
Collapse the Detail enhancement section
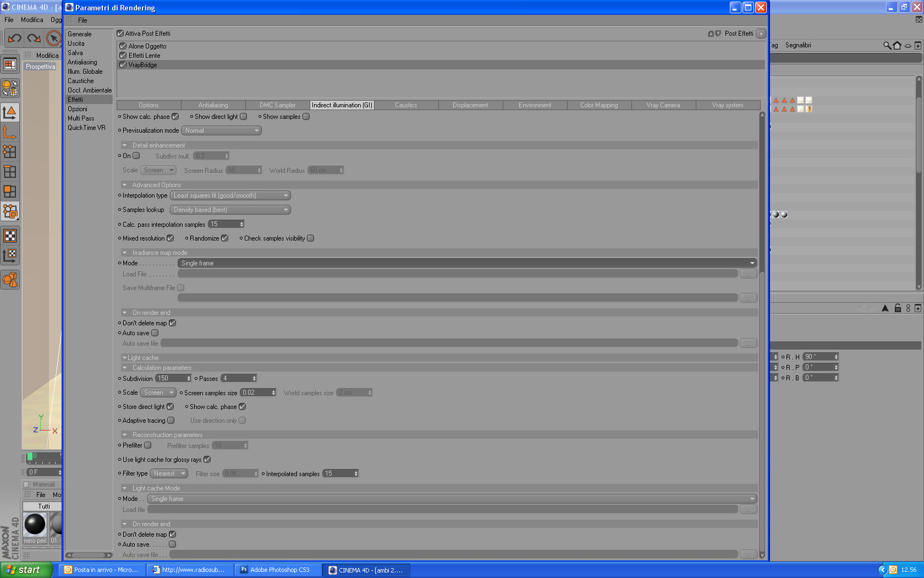point(124,145)
